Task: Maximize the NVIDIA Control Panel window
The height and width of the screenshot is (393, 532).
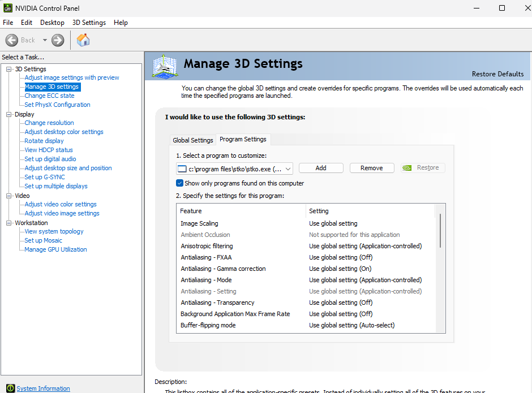Action: point(502,8)
